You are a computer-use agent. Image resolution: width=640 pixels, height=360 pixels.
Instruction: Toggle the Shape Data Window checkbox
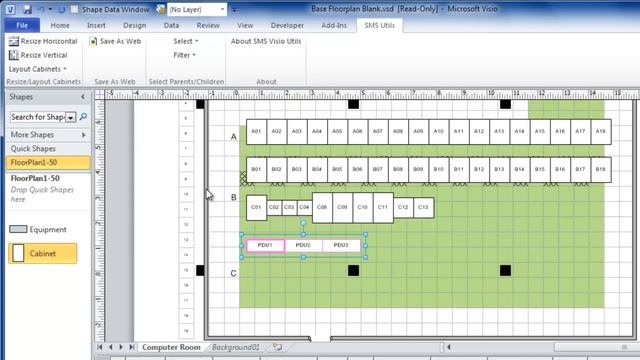click(74, 9)
